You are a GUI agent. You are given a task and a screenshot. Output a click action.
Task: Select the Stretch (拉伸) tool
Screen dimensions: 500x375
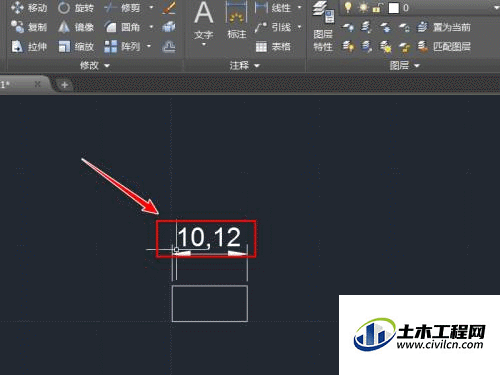(x=29, y=46)
